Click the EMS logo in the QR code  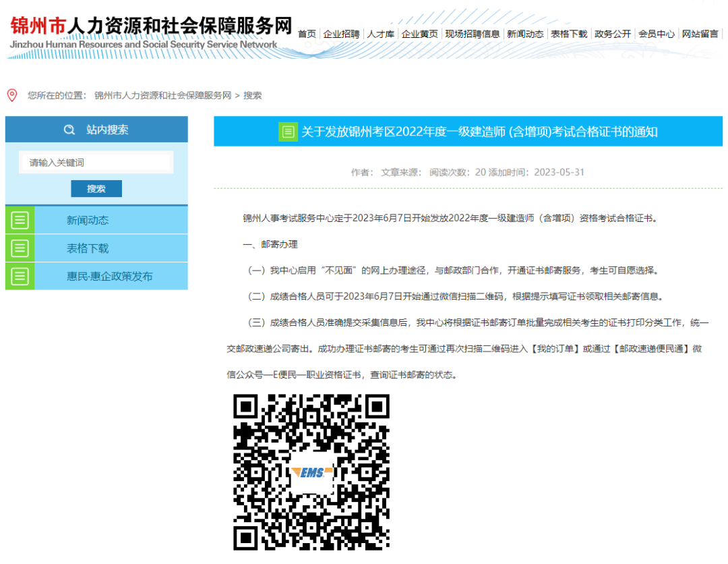click(311, 472)
